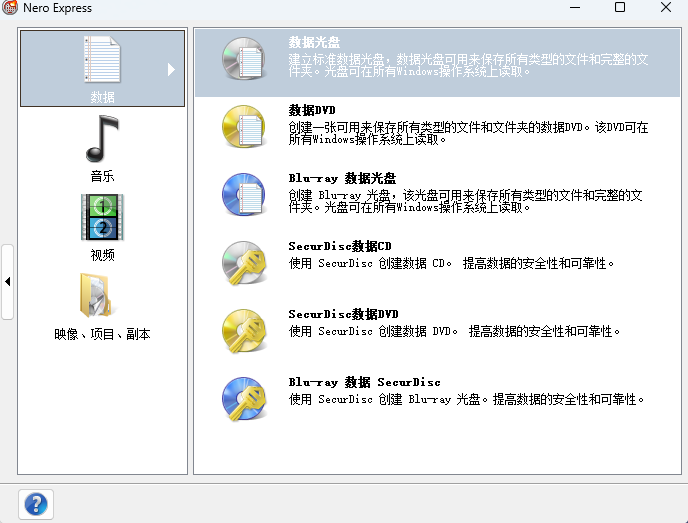
Task: Click the Blu-ray 数据 SecurDisc description text
Action: click(467, 399)
